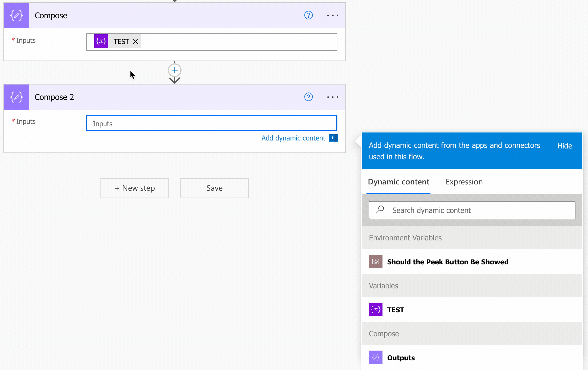Click the New step button

pos(135,188)
